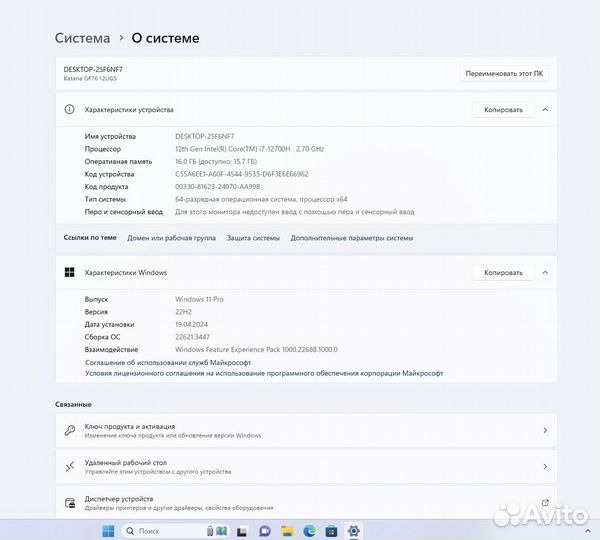600x540 pixels.
Task: Open the Task View taskbar icon
Action: [x=243, y=531]
